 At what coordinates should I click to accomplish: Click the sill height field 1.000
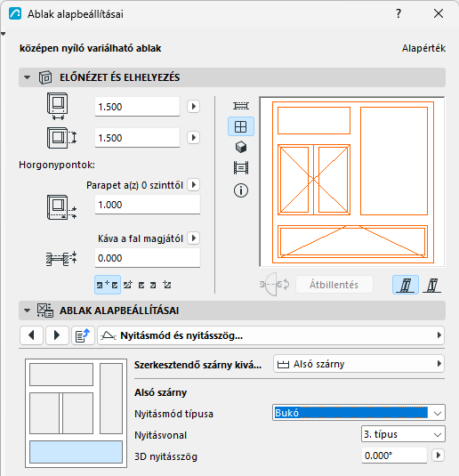point(148,205)
